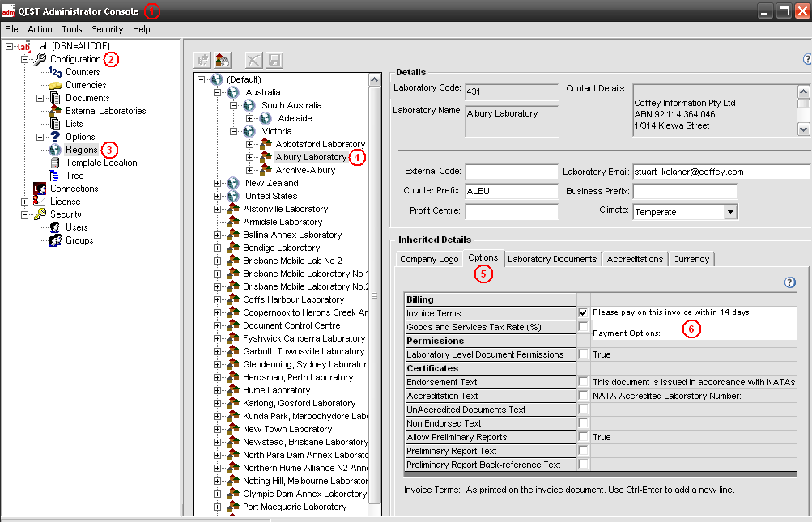Switch to the Accreditations tab

635,259
